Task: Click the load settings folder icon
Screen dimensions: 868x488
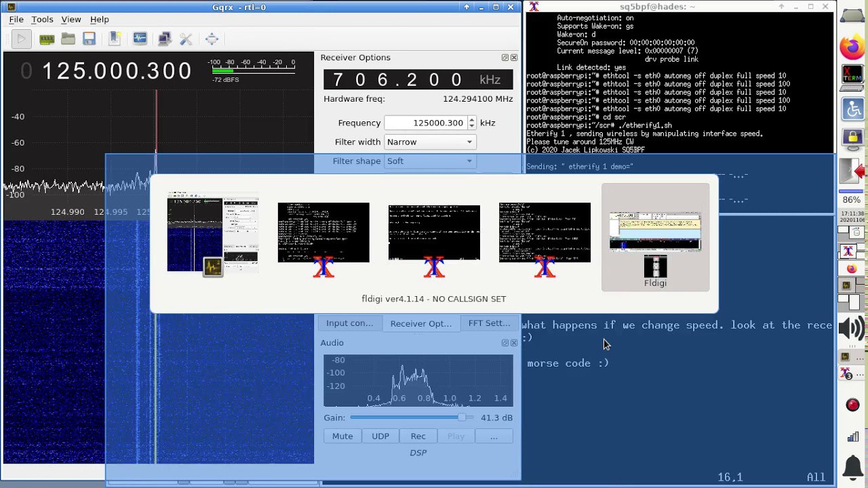Action: (x=68, y=39)
